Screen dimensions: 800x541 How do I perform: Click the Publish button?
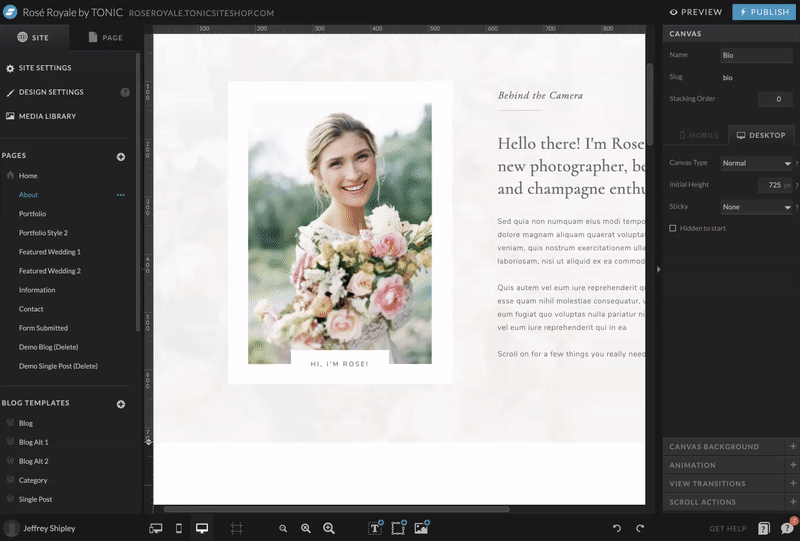click(765, 12)
